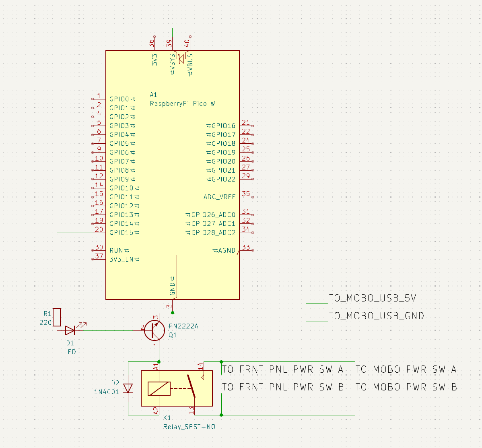Screen dimensions: 482x448
Task: Click the ADC_VREF pin name
Action: [220, 197]
